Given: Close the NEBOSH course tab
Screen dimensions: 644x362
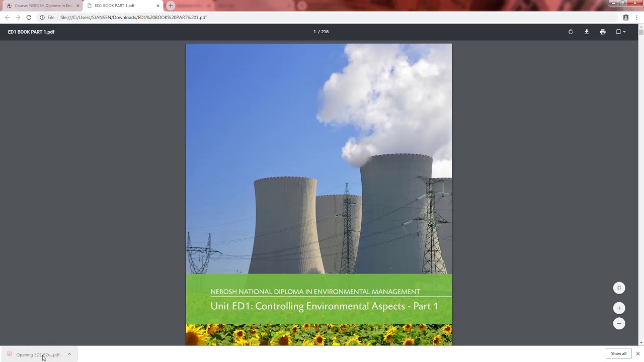Looking at the screenshot, I should click(x=77, y=6).
